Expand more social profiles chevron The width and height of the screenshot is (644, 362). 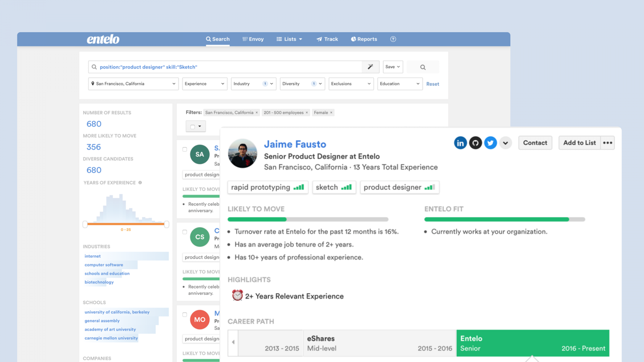tap(506, 143)
